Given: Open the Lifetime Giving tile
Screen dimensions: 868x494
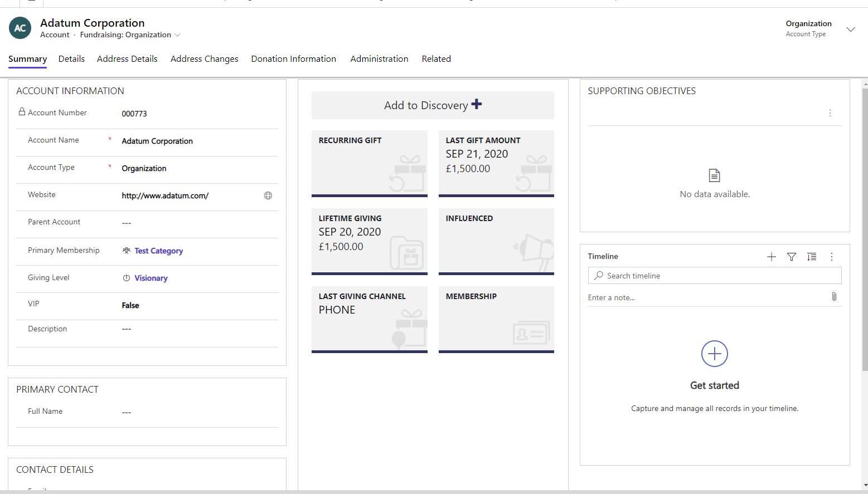Looking at the screenshot, I should pyautogui.click(x=370, y=242).
